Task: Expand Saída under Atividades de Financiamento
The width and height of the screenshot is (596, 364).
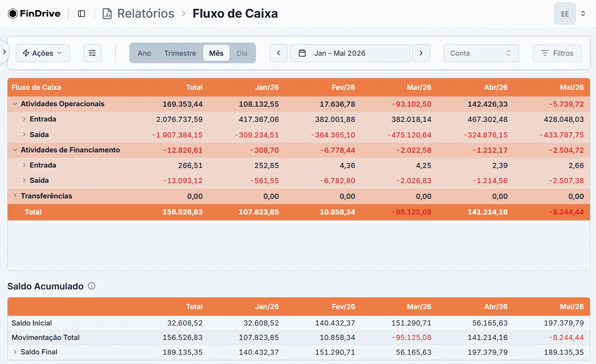Action: (24, 180)
